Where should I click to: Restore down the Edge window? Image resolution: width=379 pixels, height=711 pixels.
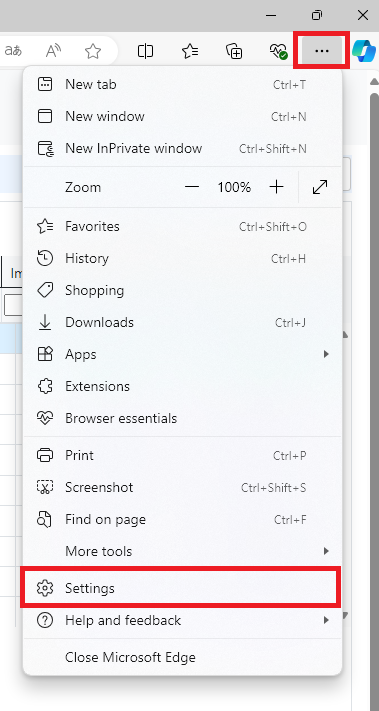click(x=317, y=15)
